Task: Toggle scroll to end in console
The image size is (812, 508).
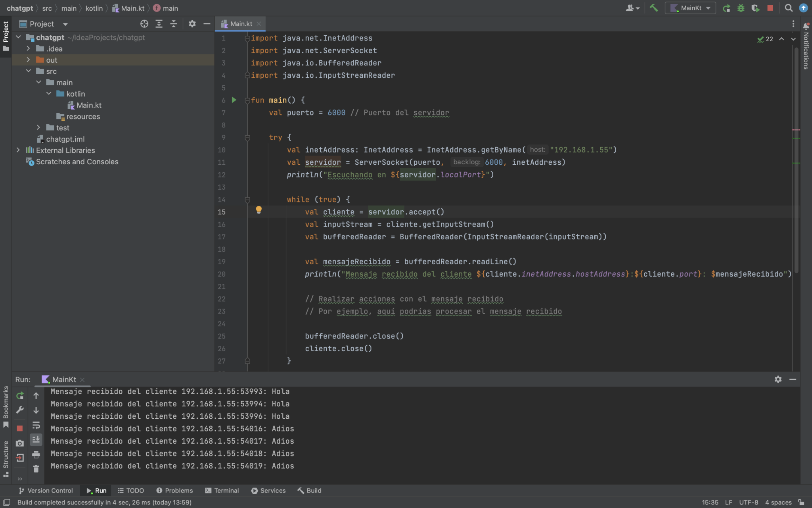Action: 36,439
